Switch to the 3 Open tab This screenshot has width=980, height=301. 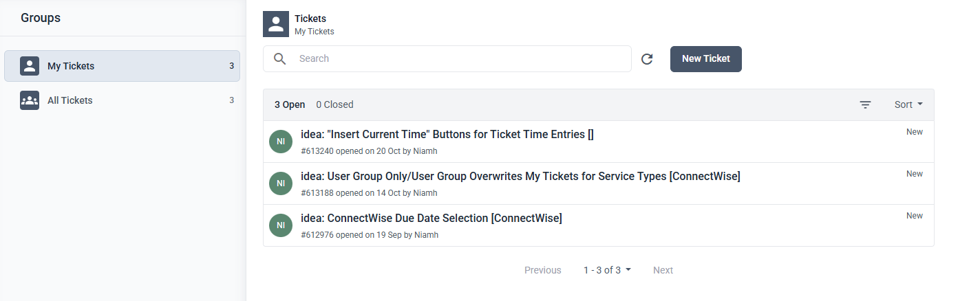tap(290, 105)
